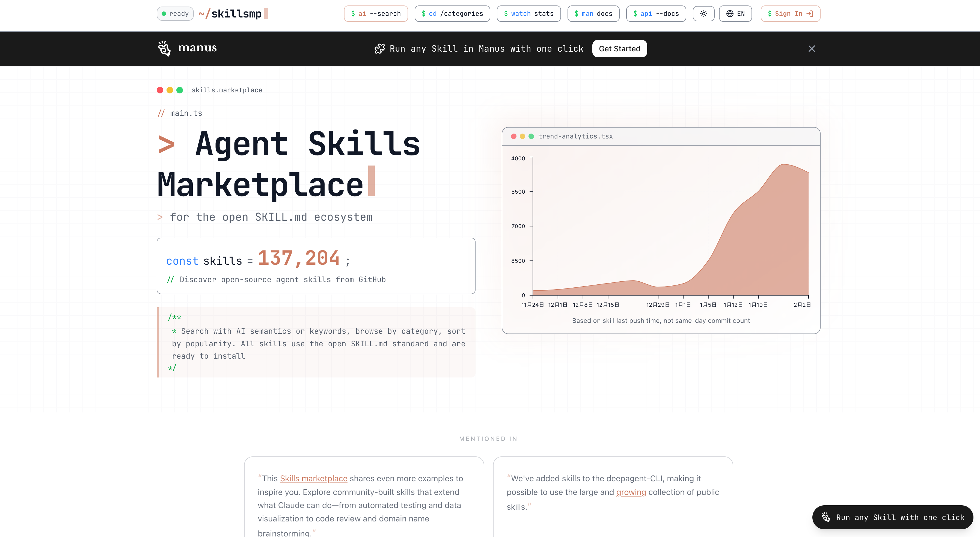Go to cd /categories nav item
Image resolution: width=980 pixels, height=537 pixels.
(x=452, y=14)
